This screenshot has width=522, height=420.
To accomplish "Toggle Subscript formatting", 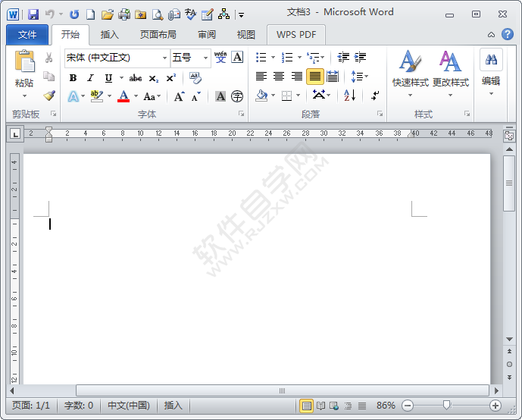I will (x=154, y=79).
